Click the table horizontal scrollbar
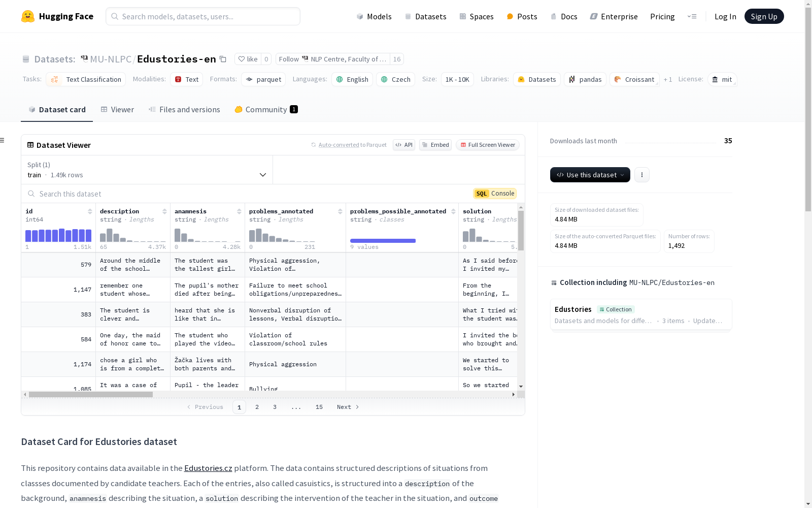The width and height of the screenshot is (812, 508). click(91, 394)
